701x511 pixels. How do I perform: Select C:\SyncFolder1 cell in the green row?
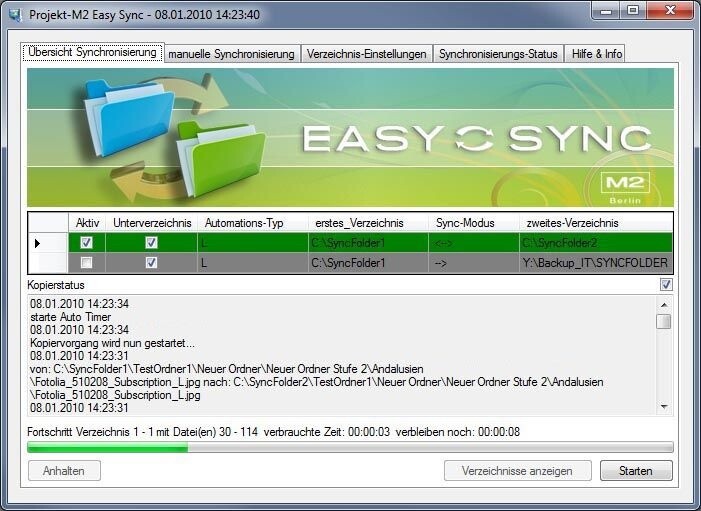click(368, 243)
